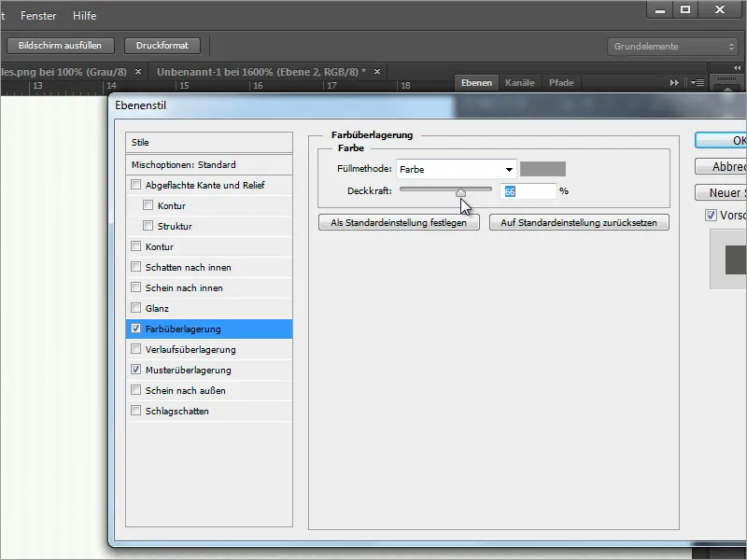This screenshot has width=747, height=560.
Task: Select the Verlaufsüberlagerung label row
Action: [x=190, y=349]
